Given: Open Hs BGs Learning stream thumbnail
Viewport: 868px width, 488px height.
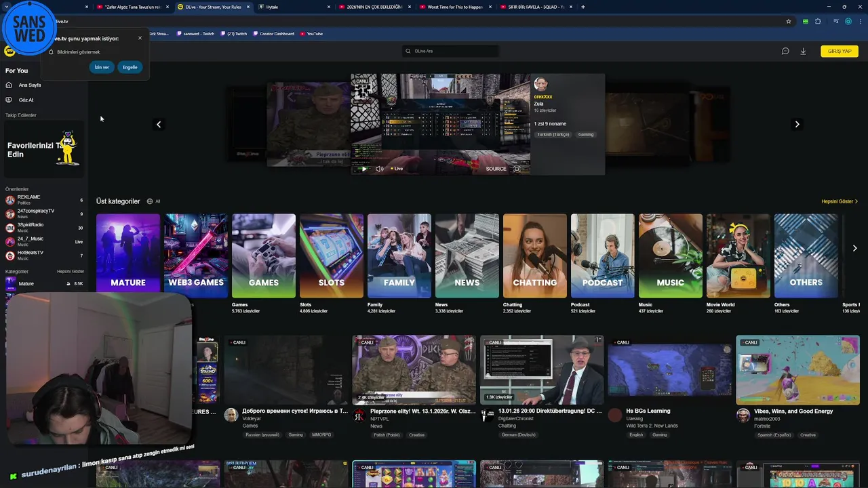Looking at the screenshot, I should pos(670,369).
